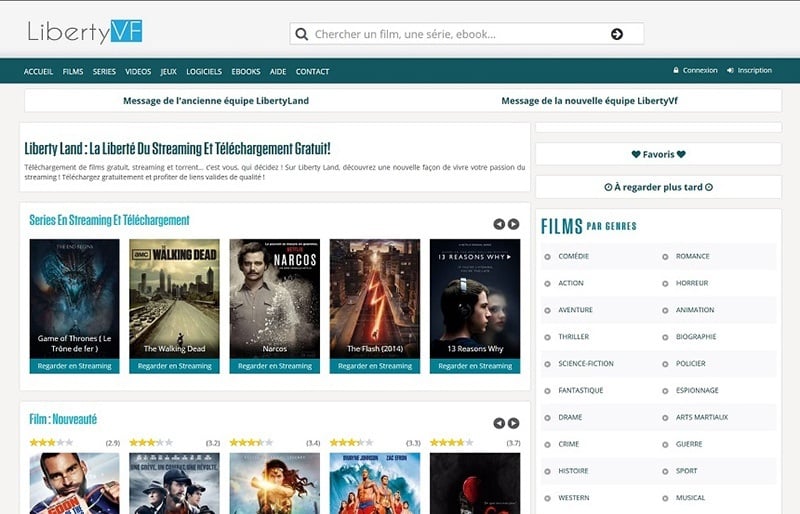This screenshot has height=514, width=800.
Task: Open Game of Thrones poster
Action: pos(74,299)
